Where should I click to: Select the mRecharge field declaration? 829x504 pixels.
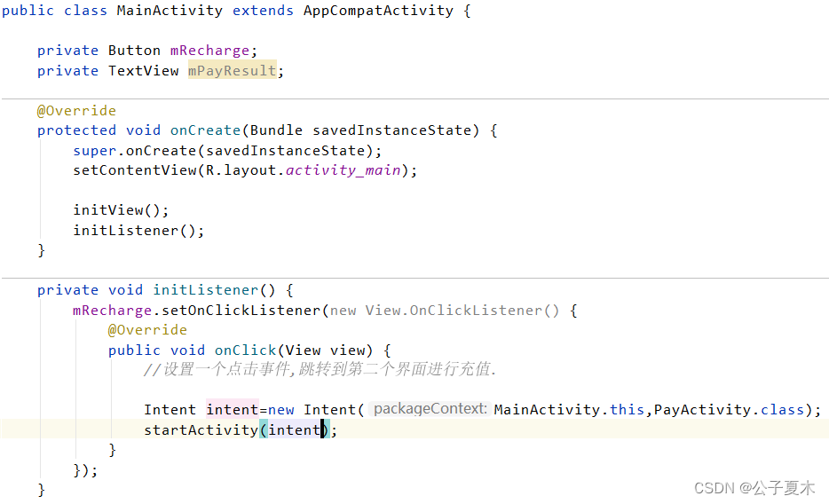click(209, 51)
